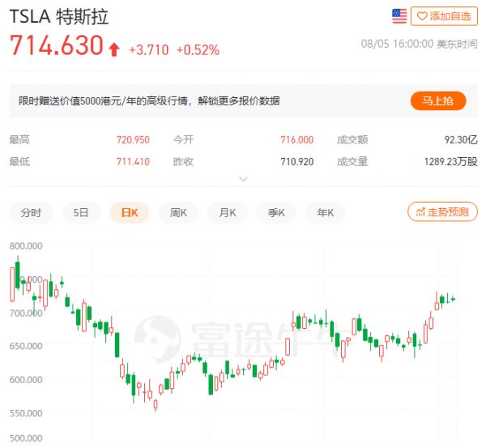Switch to the 分时 intraday tab
The image size is (486, 448).
[x=31, y=212]
